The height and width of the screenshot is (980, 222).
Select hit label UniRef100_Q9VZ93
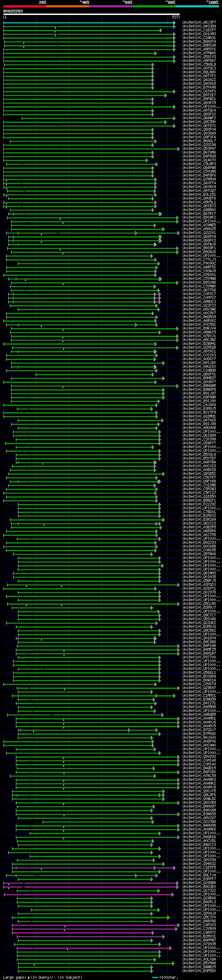tap(199, 756)
